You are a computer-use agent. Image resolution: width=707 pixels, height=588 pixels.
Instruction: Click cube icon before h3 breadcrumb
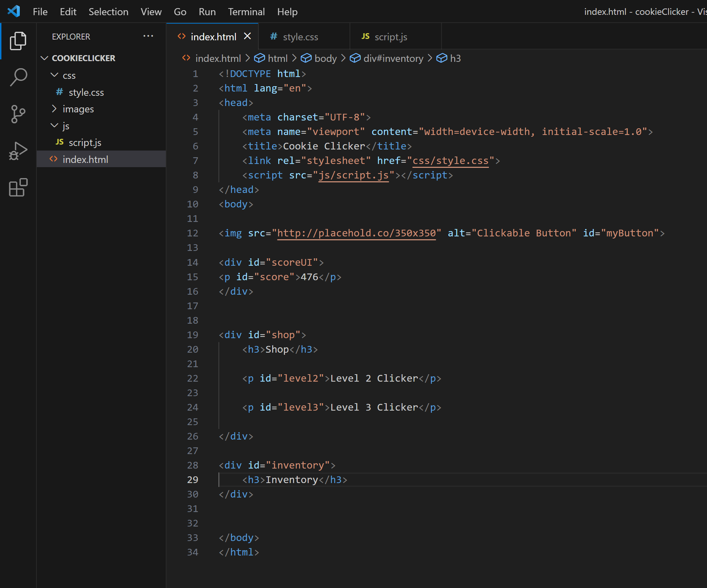coord(442,58)
